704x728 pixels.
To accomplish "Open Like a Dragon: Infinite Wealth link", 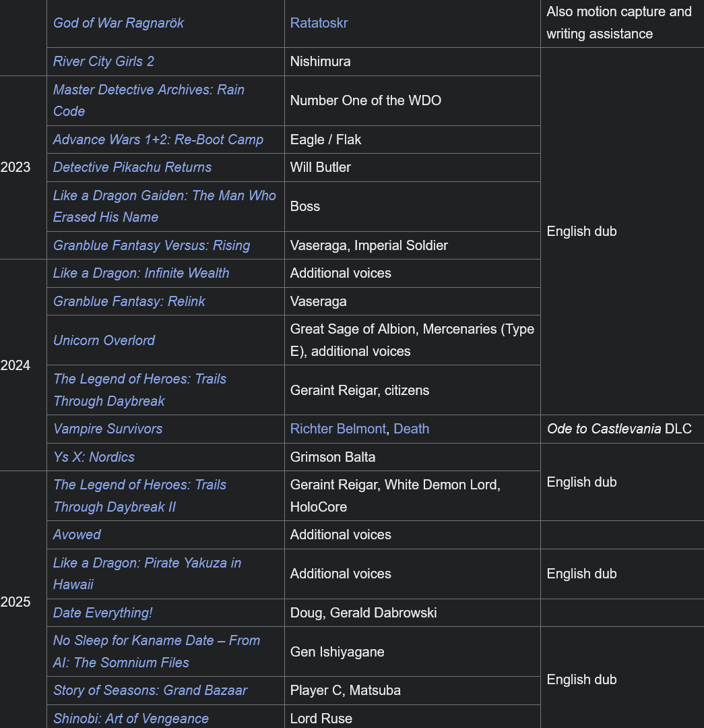I will pyautogui.click(x=141, y=273).
